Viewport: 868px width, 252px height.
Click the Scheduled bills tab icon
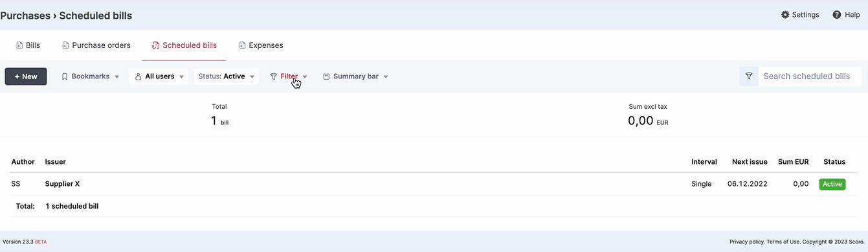155,45
